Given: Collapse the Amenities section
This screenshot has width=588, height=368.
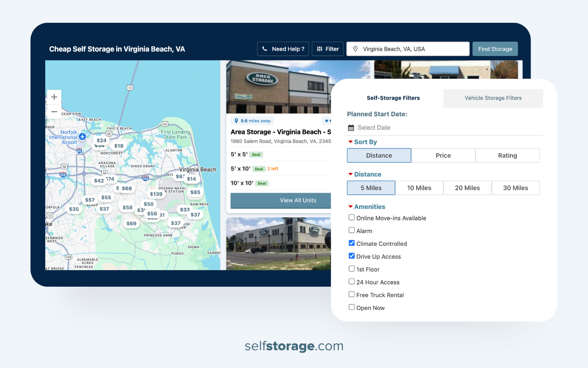Looking at the screenshot, I should pos(351,206).
